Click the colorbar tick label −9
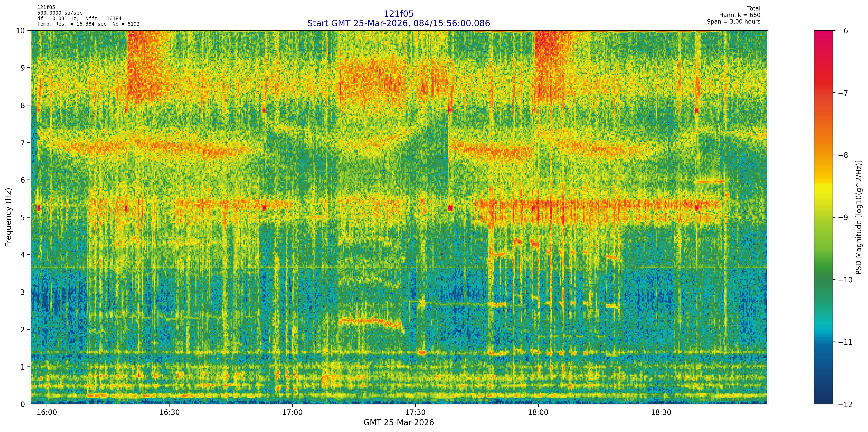 click(843, 217)
